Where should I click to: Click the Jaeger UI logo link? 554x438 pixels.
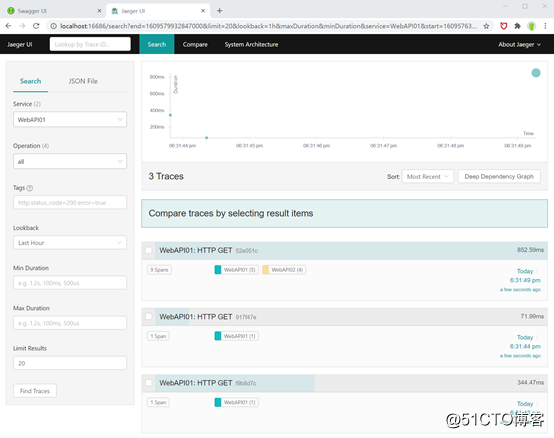pyautogui.click(x=19, y=44)
